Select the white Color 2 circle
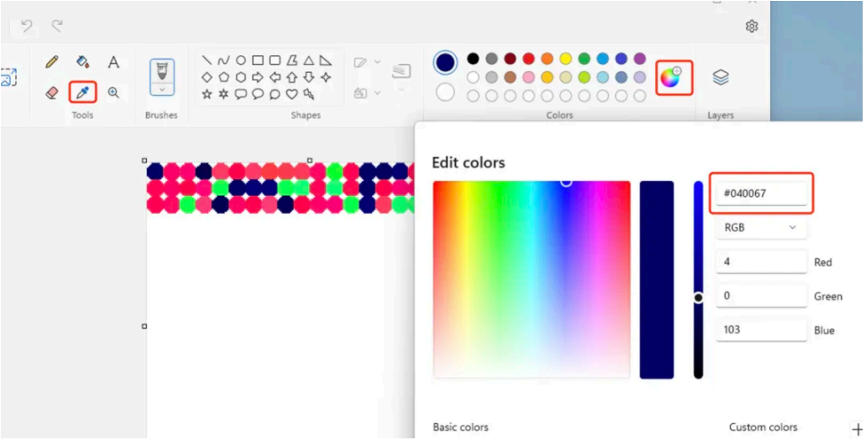Image resolution: width=868 pixels, height=441 pixels. (445, 92)
